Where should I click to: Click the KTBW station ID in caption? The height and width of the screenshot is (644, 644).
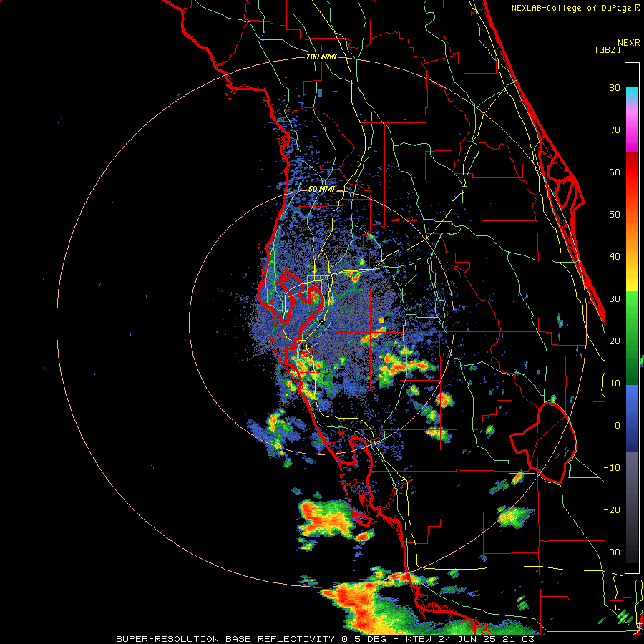(x=418, y=639)
